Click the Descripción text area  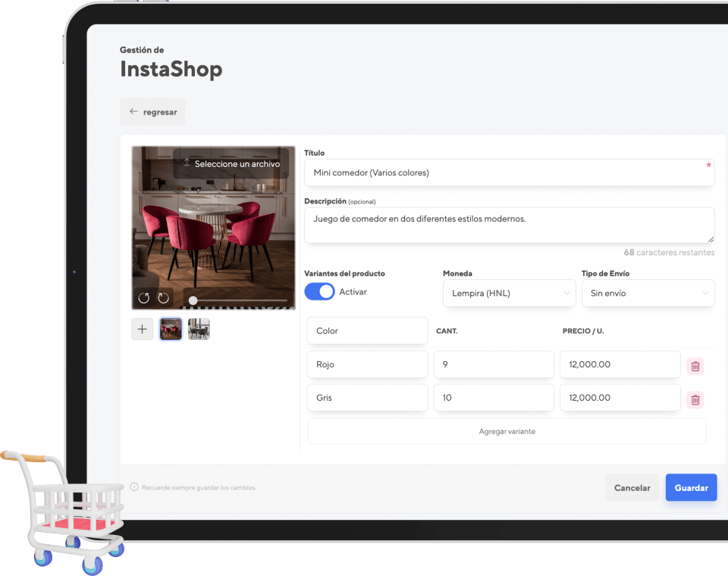[x=508, y=225]
